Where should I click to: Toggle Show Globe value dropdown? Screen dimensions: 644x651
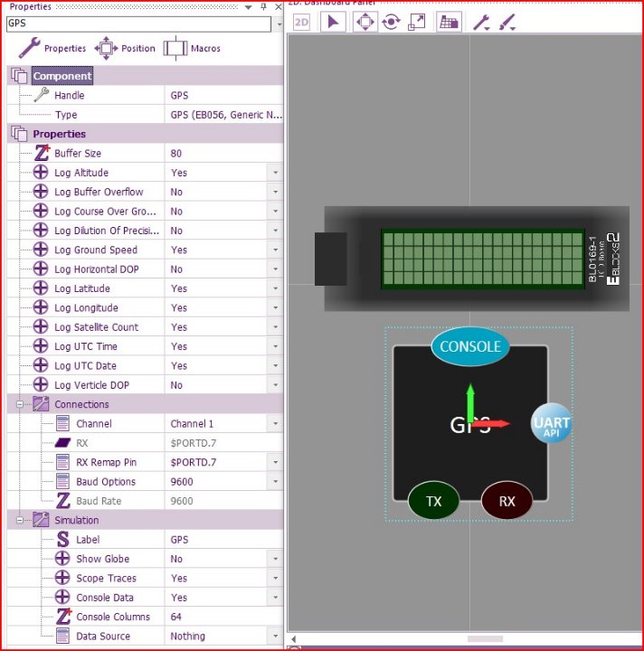[274, 559]
